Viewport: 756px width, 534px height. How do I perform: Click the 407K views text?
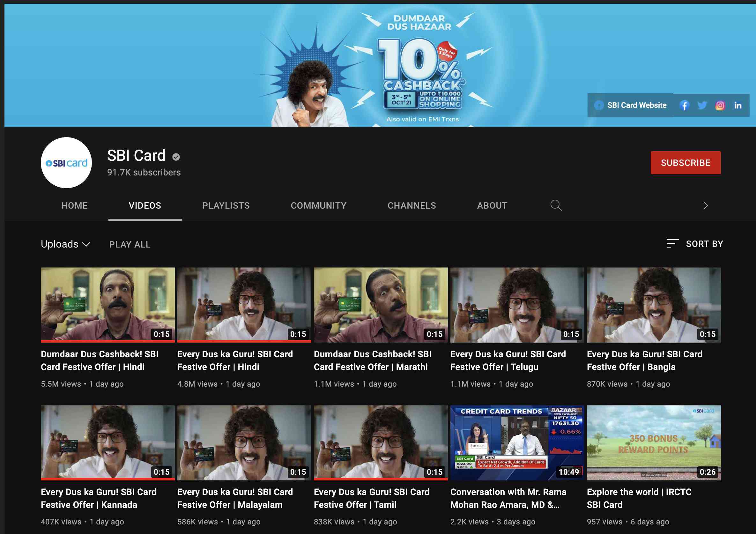click(x=61, y=522)
